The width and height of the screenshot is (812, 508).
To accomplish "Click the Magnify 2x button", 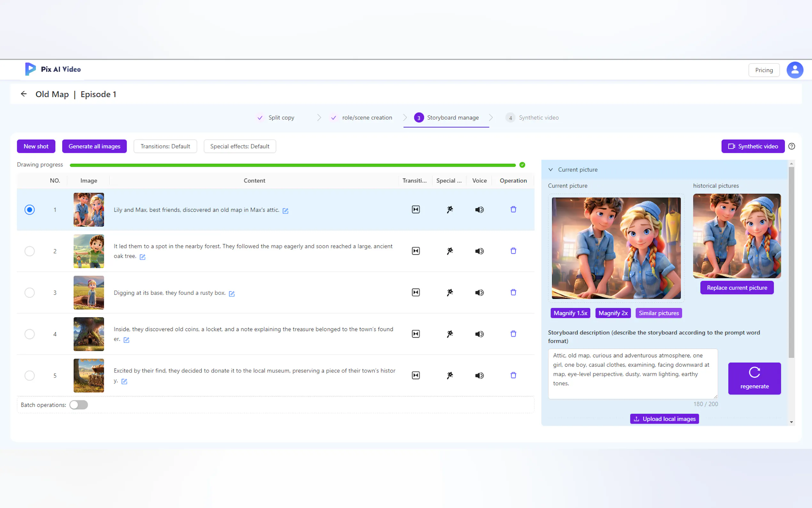I will click(613, 313).
